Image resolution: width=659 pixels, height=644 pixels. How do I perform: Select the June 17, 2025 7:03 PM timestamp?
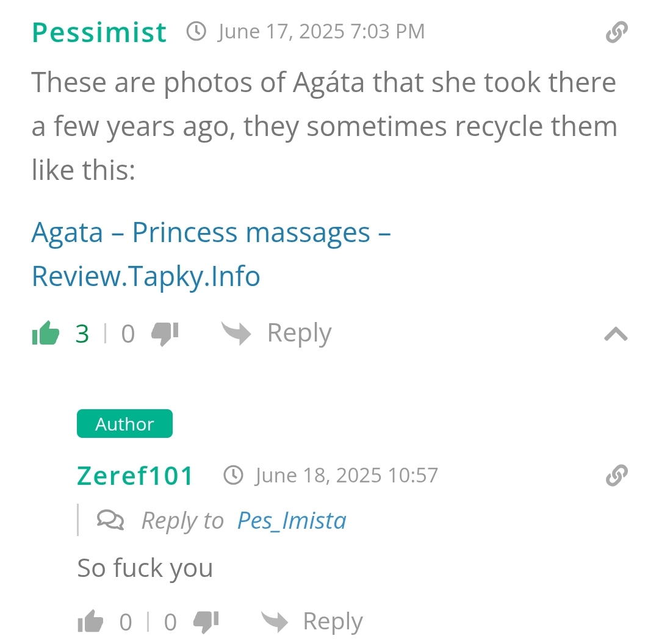coord(321,32)
